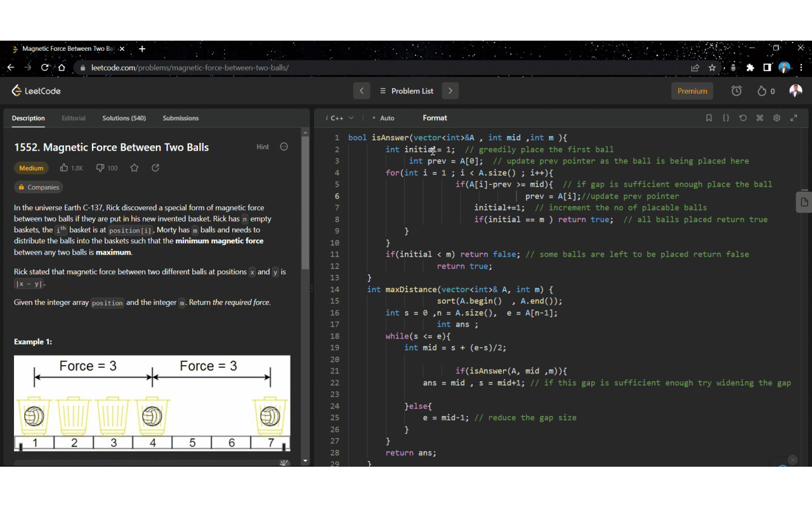Image resolution: width=812 pixels, height=508 pixels.
Task: Close the Magnetic Force tab
Action: 122,49
